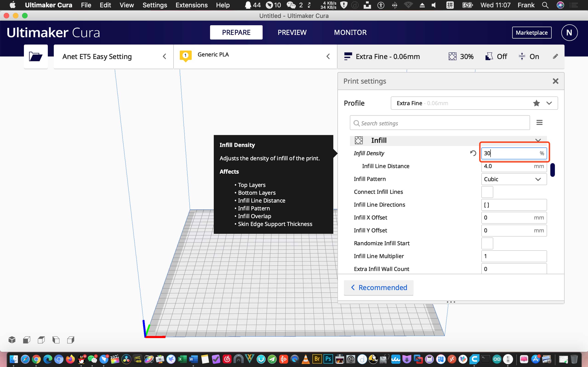Select the front view cube icon
This screenshot has width=588, height=367.
tap(27, 340)
